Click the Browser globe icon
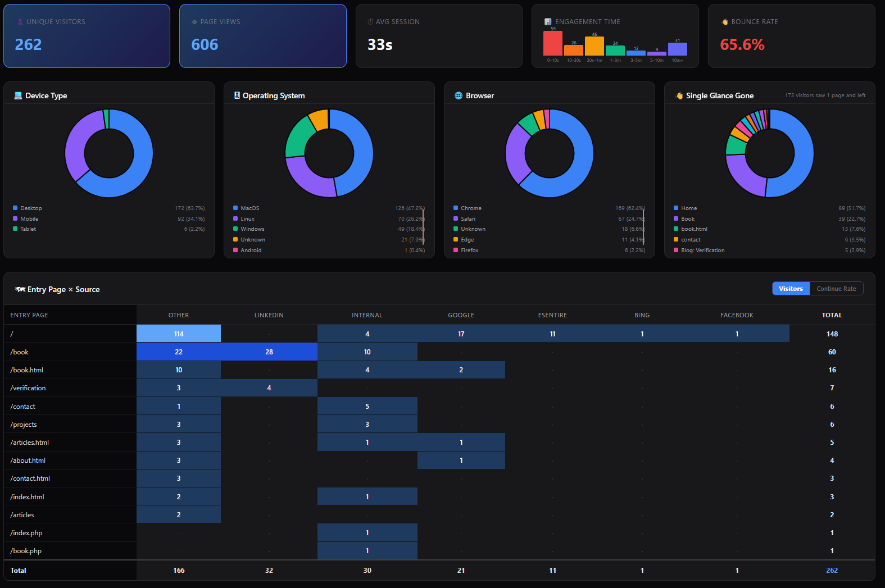 point(459,95)
